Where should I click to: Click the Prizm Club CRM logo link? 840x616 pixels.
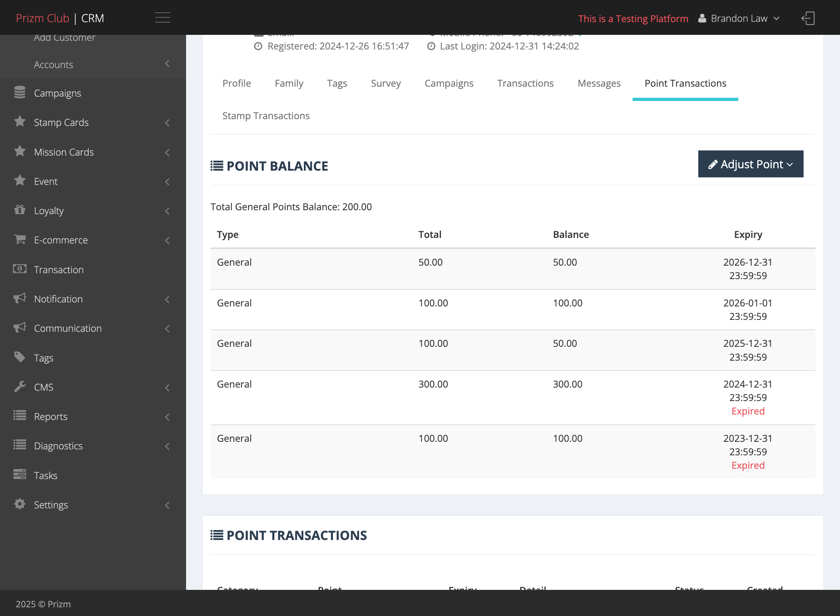pos(60,18)
